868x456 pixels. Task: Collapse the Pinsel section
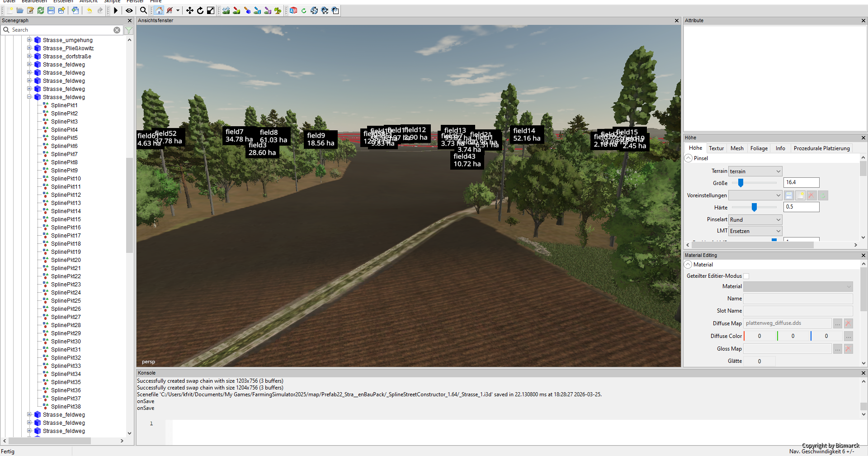pos(688,158)
